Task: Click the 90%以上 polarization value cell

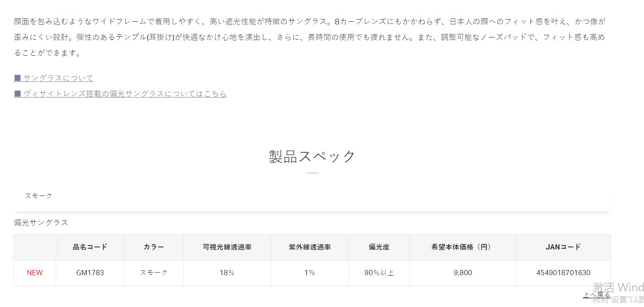Action: [379, 273]
